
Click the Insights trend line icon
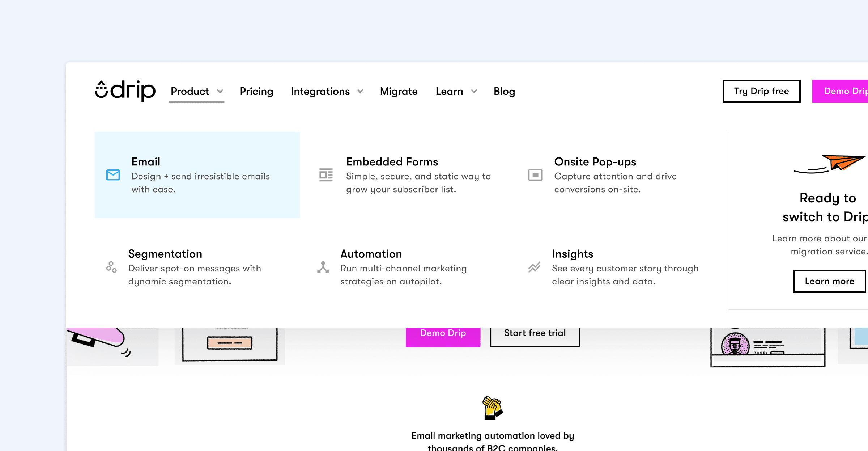534,267
